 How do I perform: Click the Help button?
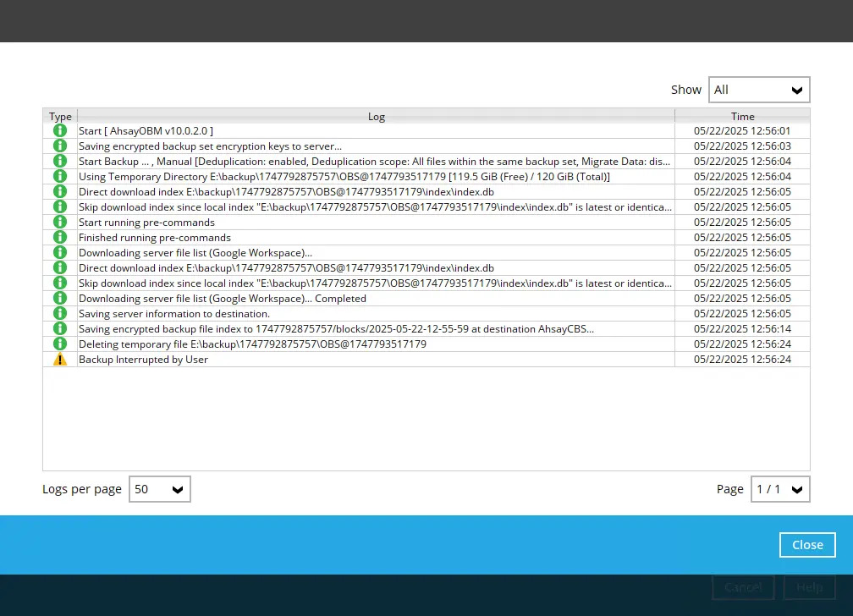809,586
